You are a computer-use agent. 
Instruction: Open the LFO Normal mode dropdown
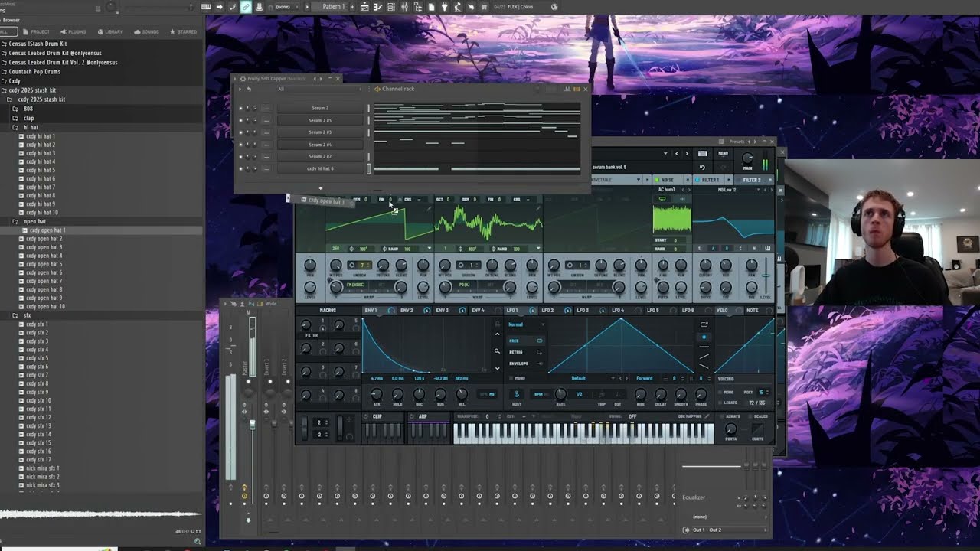[526, 324]
